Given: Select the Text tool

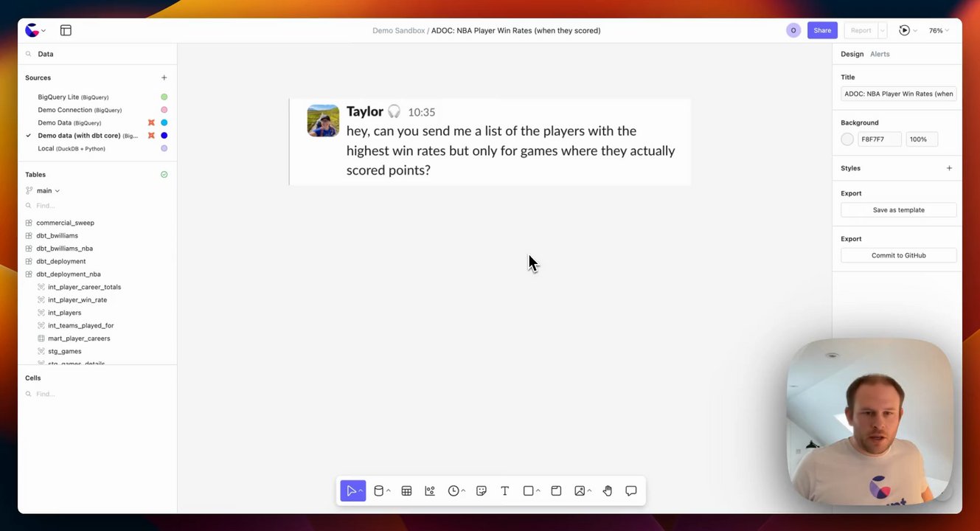Looking at the screenshot, I should (505, 491).
